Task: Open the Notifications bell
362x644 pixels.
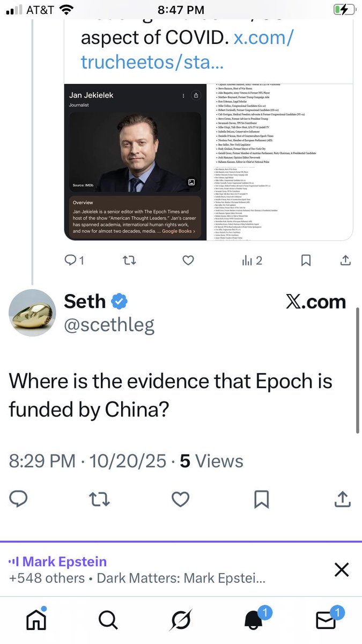Action: [253, 620]
